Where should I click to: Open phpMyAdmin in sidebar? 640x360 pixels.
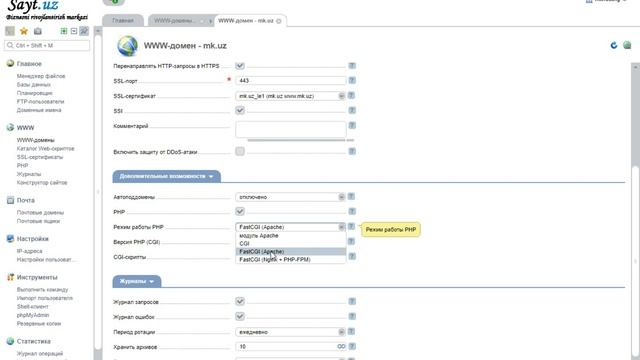click(33, 315)
